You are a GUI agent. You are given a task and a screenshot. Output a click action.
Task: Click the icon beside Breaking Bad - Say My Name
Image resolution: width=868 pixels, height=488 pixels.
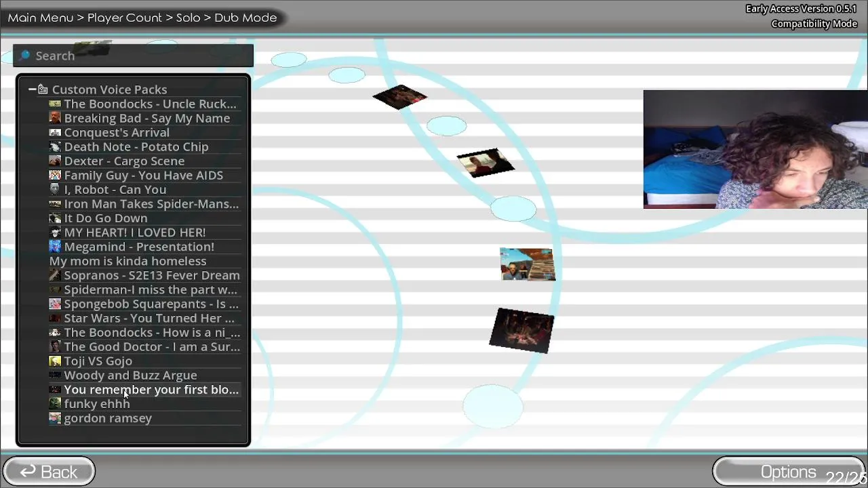click(55, 118)
